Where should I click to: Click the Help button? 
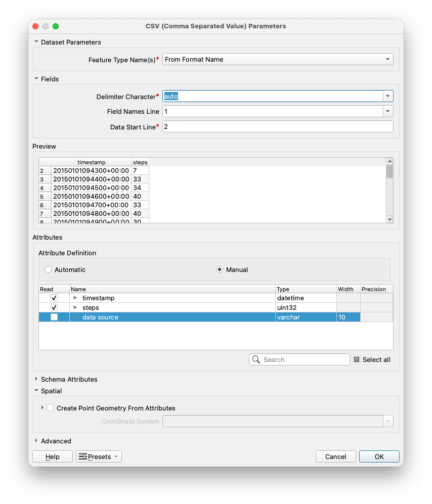coord(53,456)
